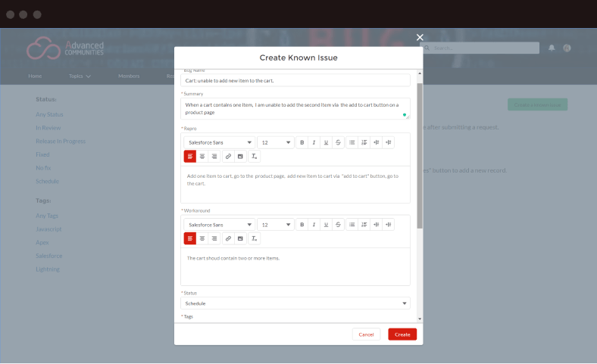
Task: Click the Bug Name input field
Action: 295,80
